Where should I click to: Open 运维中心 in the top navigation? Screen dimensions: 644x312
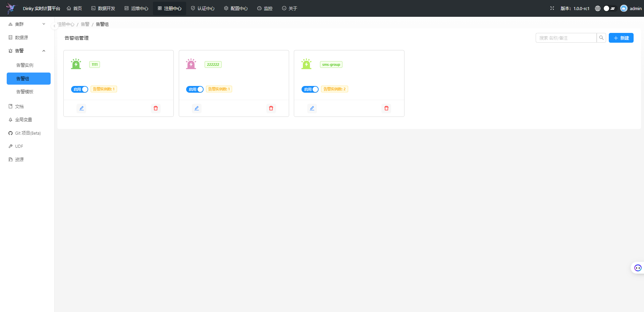(x=136, y=8)
